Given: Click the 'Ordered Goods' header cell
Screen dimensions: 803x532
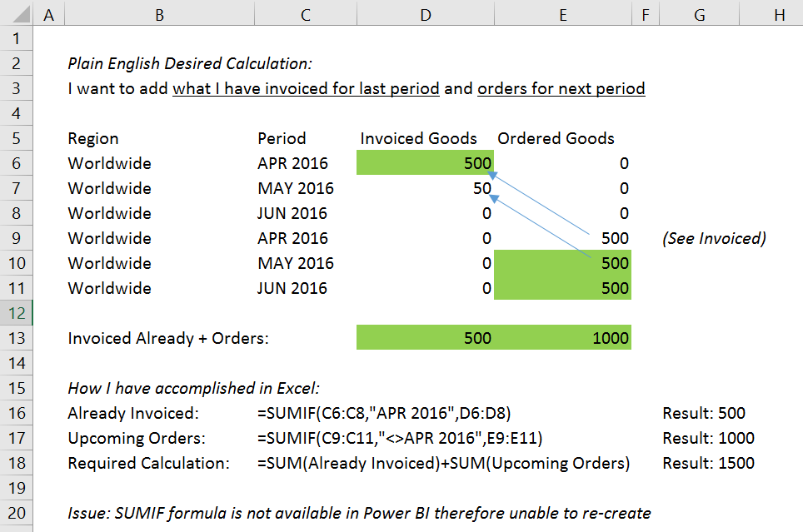Looking at the screenshot, I should [x=556, y=138].
